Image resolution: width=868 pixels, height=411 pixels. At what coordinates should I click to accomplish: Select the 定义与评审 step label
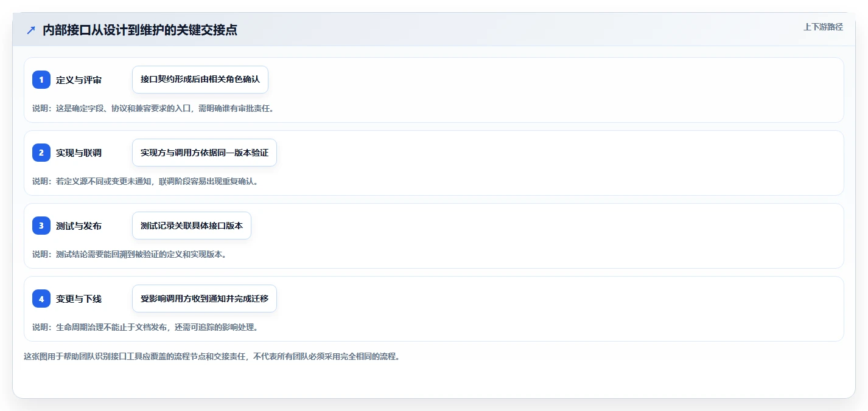[x=79, y=80]
